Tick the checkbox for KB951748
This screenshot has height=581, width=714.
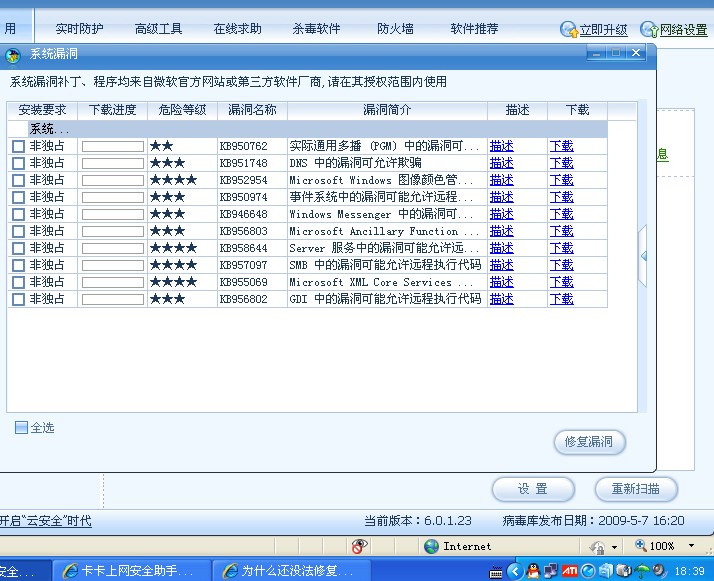(18, 163)
